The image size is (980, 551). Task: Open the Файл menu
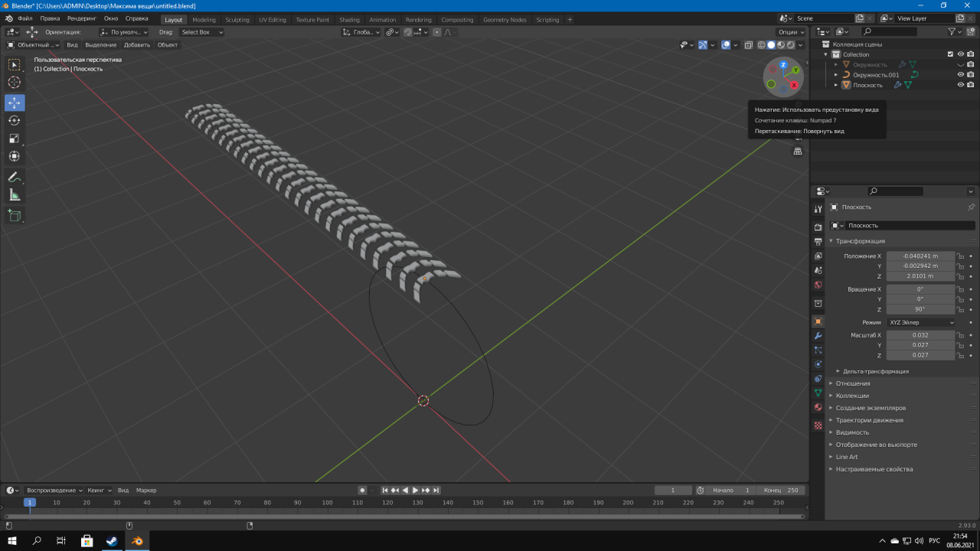24,18
